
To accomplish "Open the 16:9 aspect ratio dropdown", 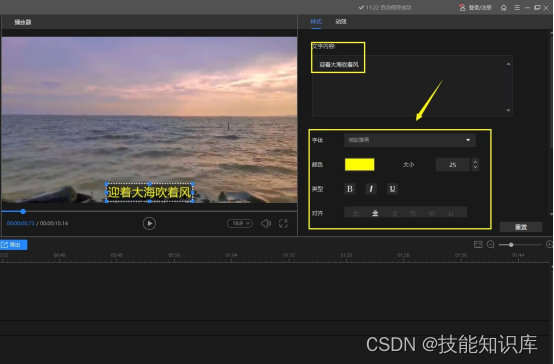I will [240, 223].
